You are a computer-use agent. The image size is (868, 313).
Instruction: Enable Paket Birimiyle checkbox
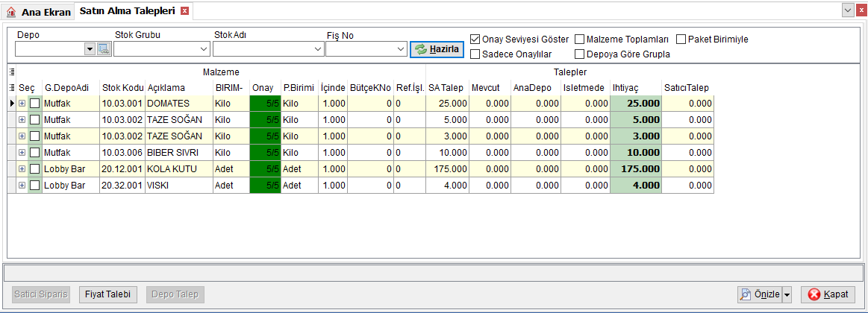click(x=681, y=39)
